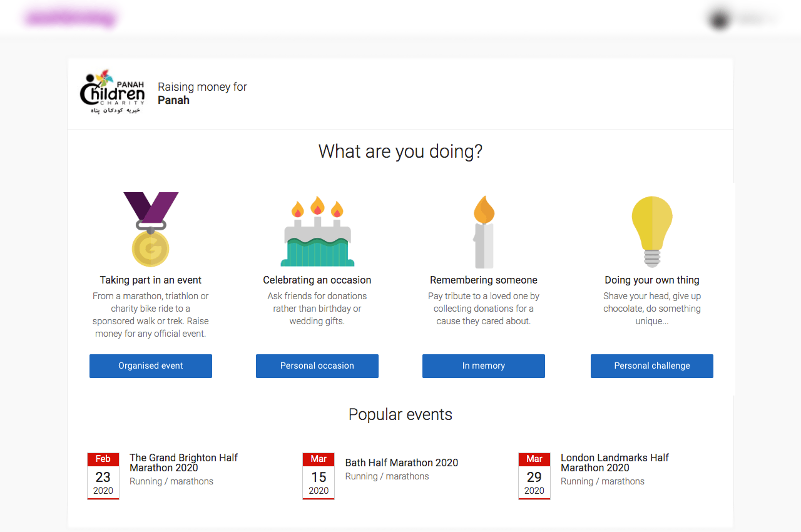Screen dimensions: 801x532
Task: Select The Grand Brighton Half Marathon 2020
Action: coord(183,463)
